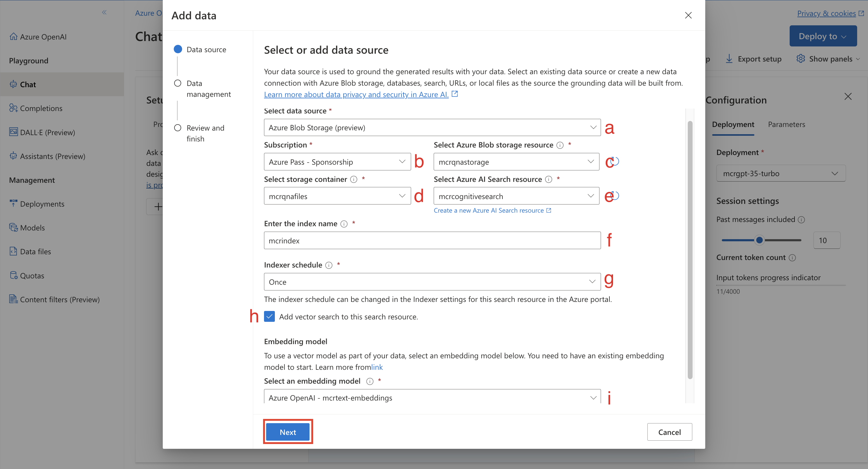The image size is (868, 469).
Task: Expand the Blob storage resource dropdown
Action: pos(516,162)
